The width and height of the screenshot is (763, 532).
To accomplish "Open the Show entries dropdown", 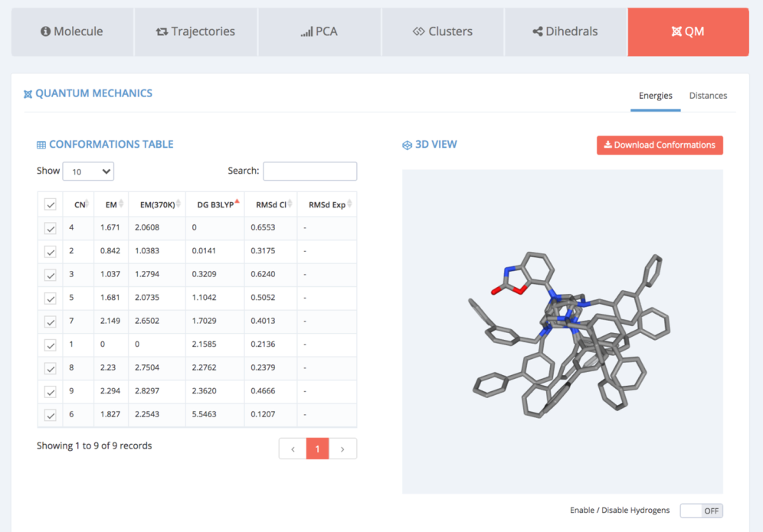I will 88,171.
